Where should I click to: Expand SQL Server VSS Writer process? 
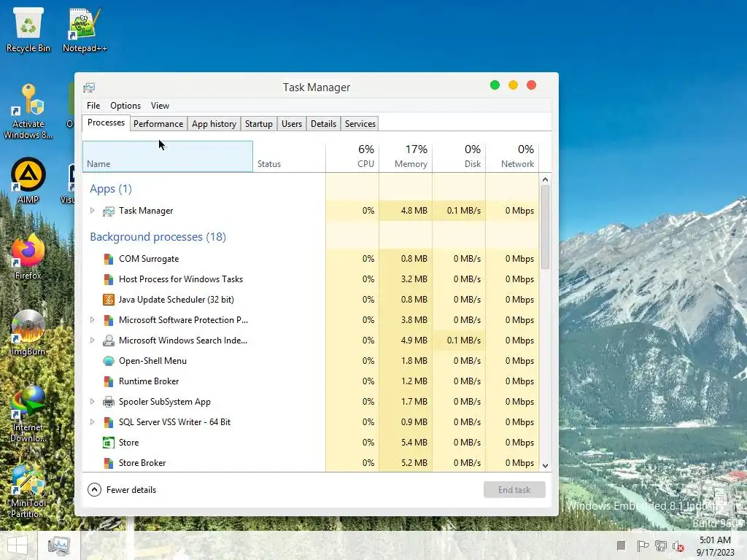click(x=93, y=422)
